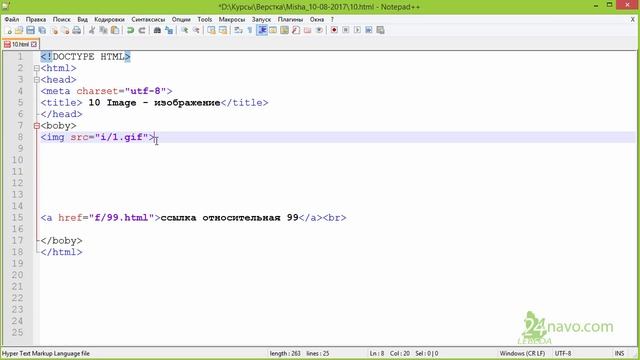Toggle word wrap in toolbar

(238, 30)
